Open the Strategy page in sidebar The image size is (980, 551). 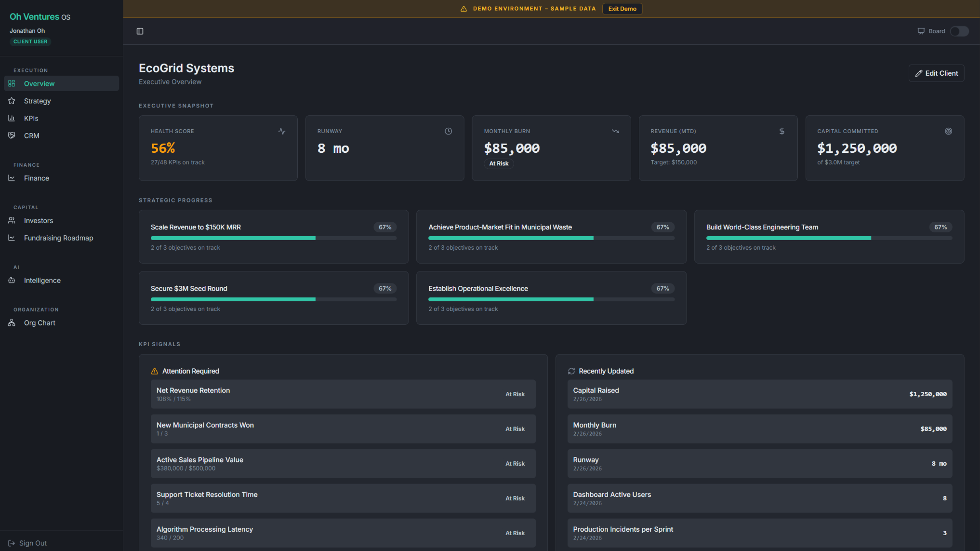coord(37,101)
